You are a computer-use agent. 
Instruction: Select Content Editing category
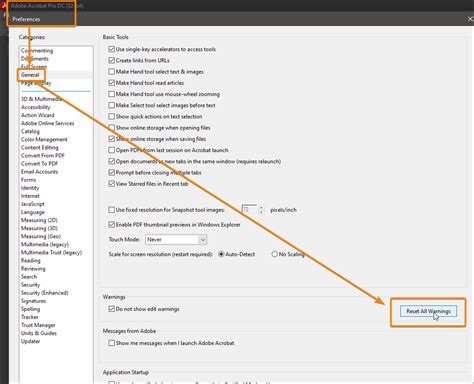point(40,147)
